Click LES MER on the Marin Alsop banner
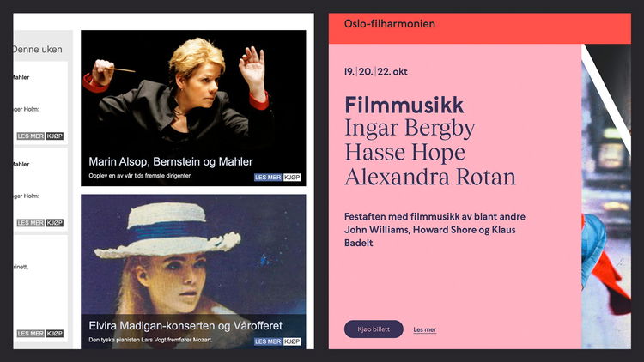The height and width of the screenshot is (362, 644). coord(268,178)
